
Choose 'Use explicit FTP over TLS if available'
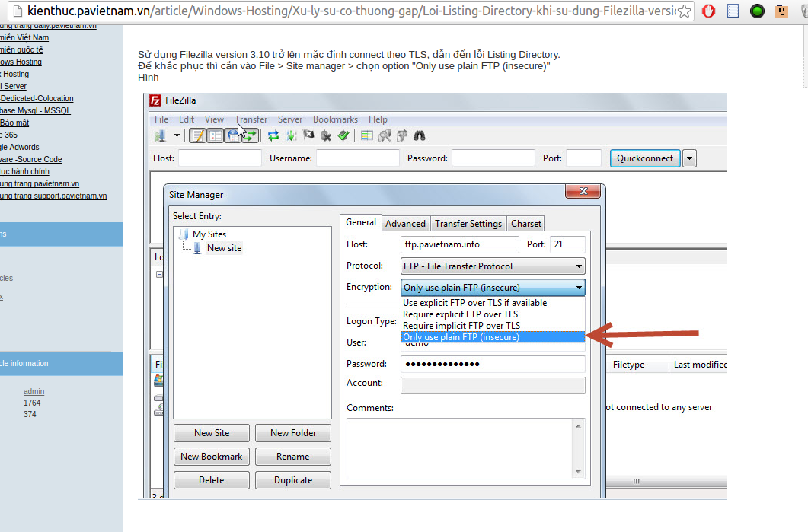(493, 303)
